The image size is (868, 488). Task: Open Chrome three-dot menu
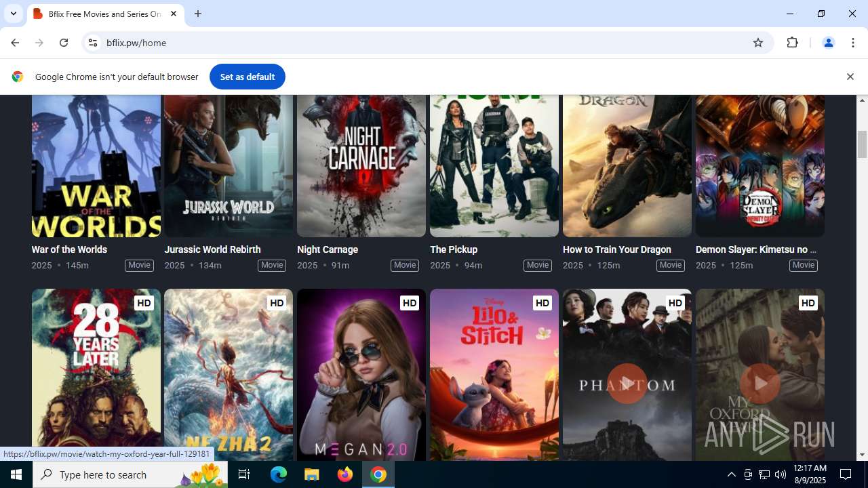point(853,43)
